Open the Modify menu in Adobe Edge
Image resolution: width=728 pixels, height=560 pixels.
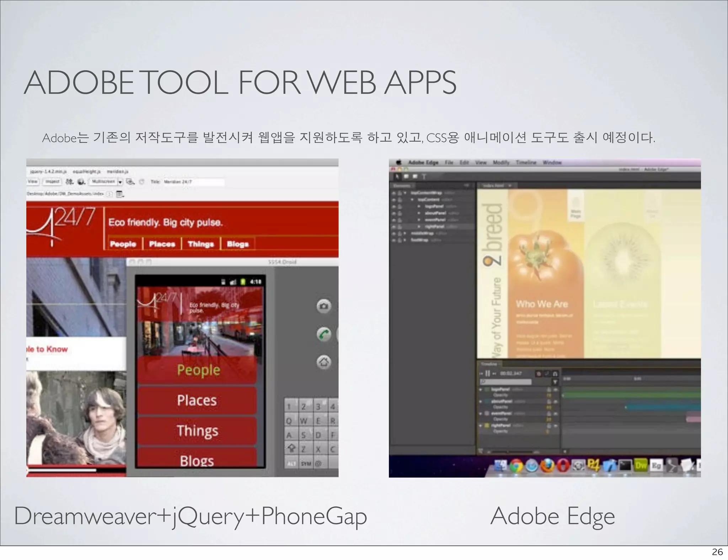click(501, 162)
